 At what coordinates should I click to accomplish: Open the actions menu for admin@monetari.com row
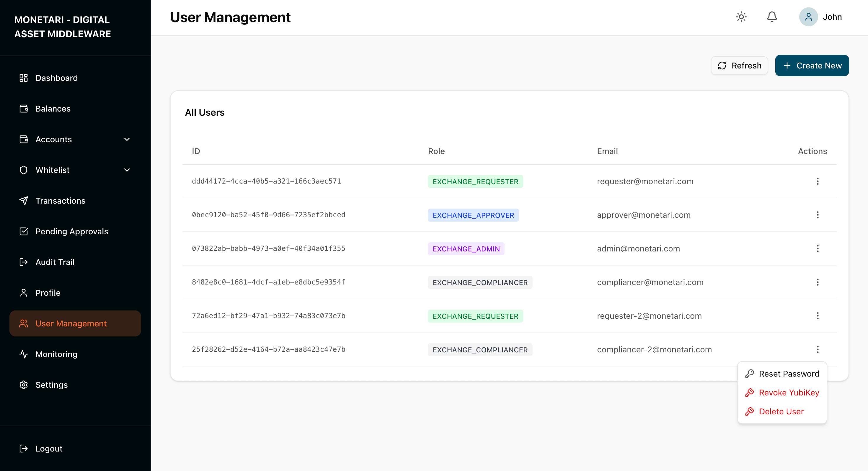pos(818,248)
